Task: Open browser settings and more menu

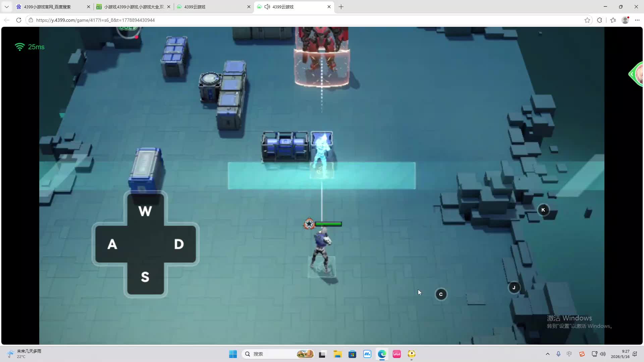Action: (637, 20)
